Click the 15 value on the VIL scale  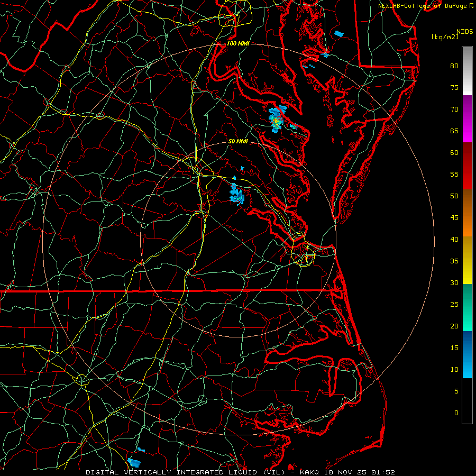pos(454,347)
